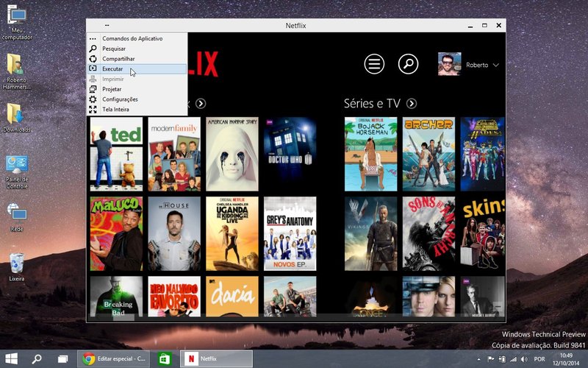Open the Modern Family poster
The height and width of the screenshot is (368, 588).
[x=174, y=154]
